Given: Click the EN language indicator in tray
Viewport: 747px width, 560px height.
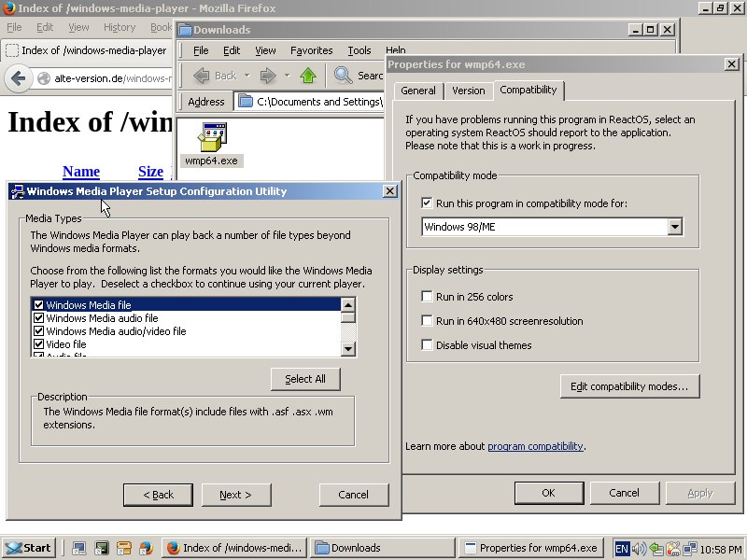Looking at the screenshot, I should pyautogui.click(x=622, y=549).
